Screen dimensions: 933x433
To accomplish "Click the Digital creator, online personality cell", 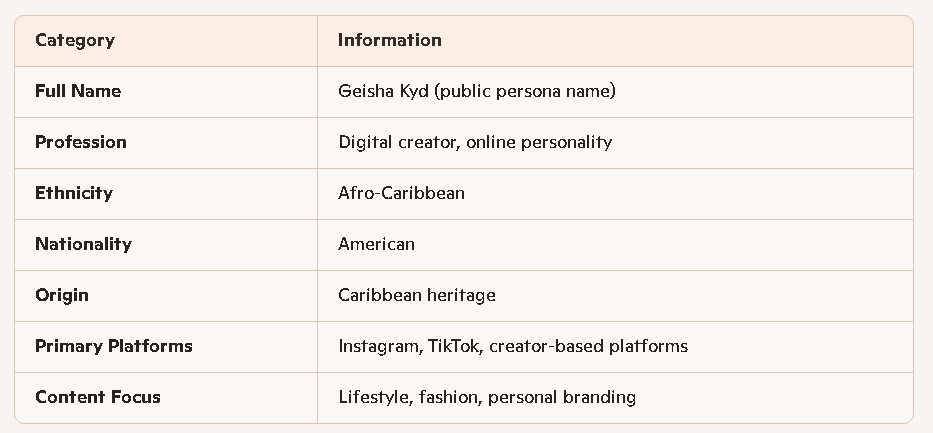I will coord(475,143).
